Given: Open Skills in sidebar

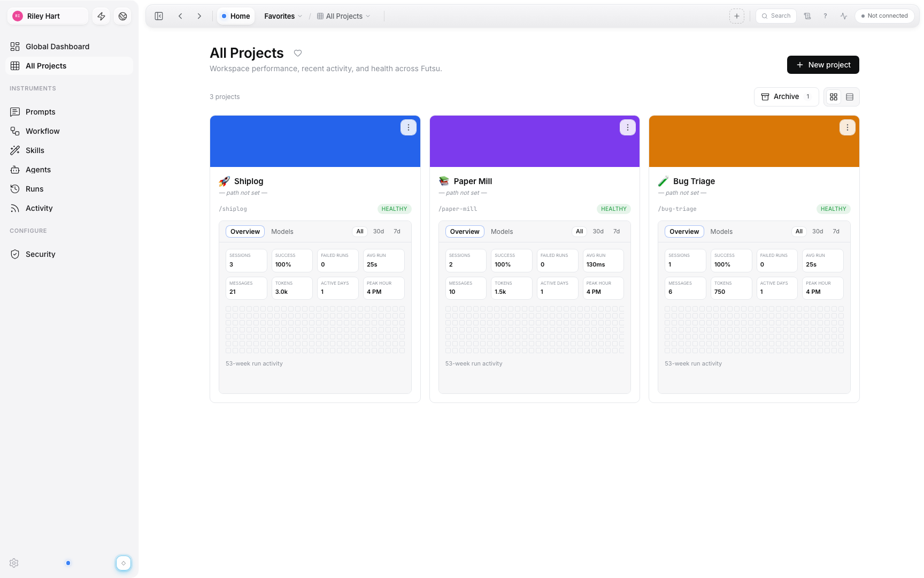Looking at the screenshot, I should coord(69,150).
